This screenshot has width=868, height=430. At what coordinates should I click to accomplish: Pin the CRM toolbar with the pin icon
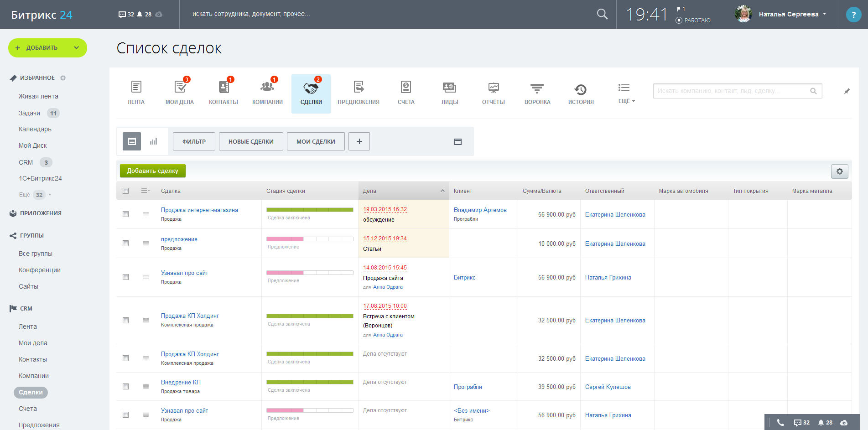click(847, 91)
